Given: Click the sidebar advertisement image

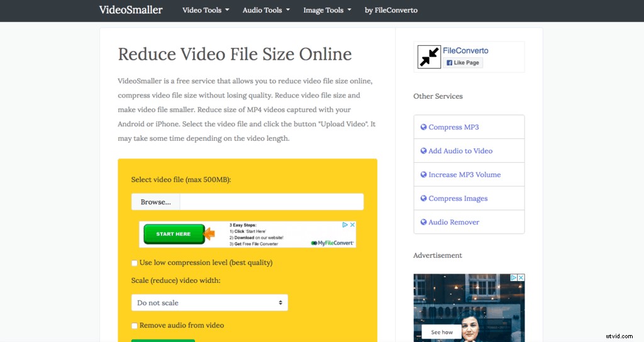Looking at the screenshot, I should 469,308.
